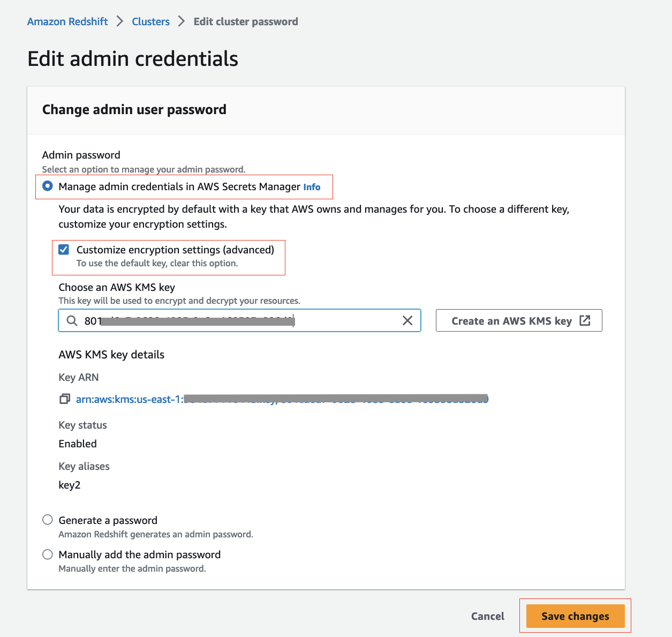Navigate to the Clusters breadcrumb
Viewport: 672px width, 637px height.
pyautogui.click(x=150, y=21)
